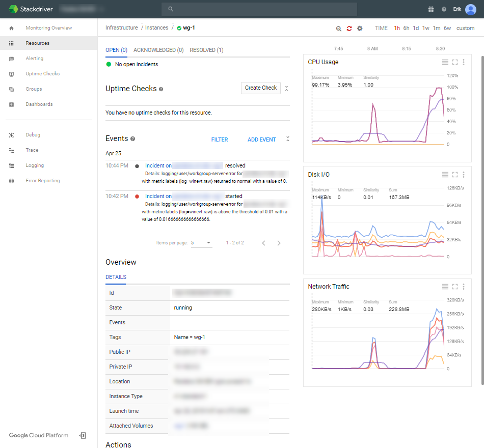Click the Debug sidebar icon
Screen dimensions: 484x448
click(11, 135)
